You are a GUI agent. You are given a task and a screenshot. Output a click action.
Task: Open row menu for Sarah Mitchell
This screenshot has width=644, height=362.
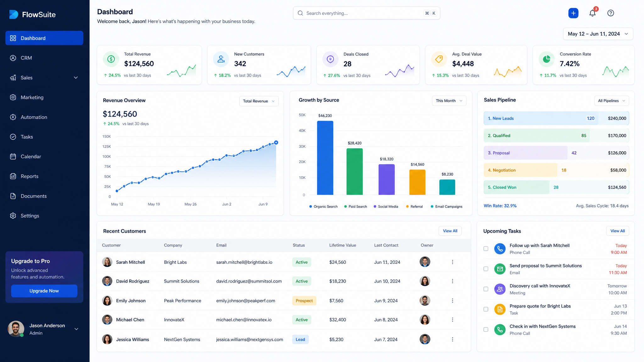point(452,262)
